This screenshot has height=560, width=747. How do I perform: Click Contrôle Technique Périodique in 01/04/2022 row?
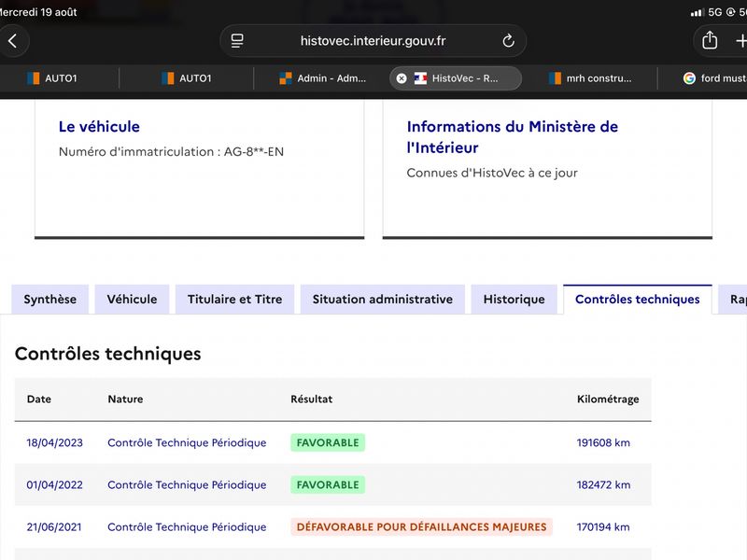click(187, 484)
